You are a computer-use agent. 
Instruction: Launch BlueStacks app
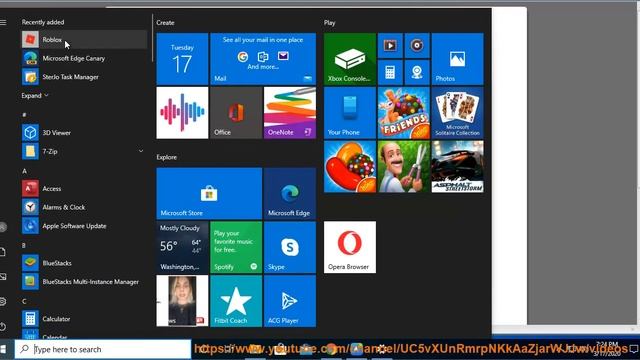84,263
